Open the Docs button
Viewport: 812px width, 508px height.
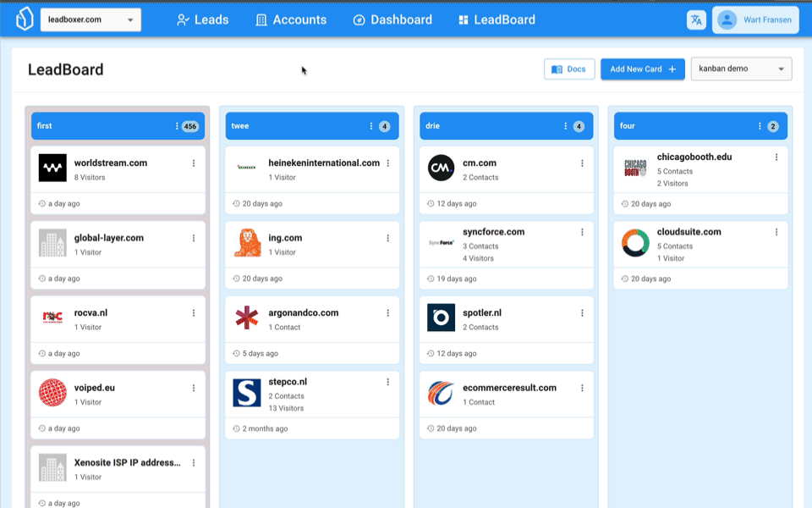(569, 69)
